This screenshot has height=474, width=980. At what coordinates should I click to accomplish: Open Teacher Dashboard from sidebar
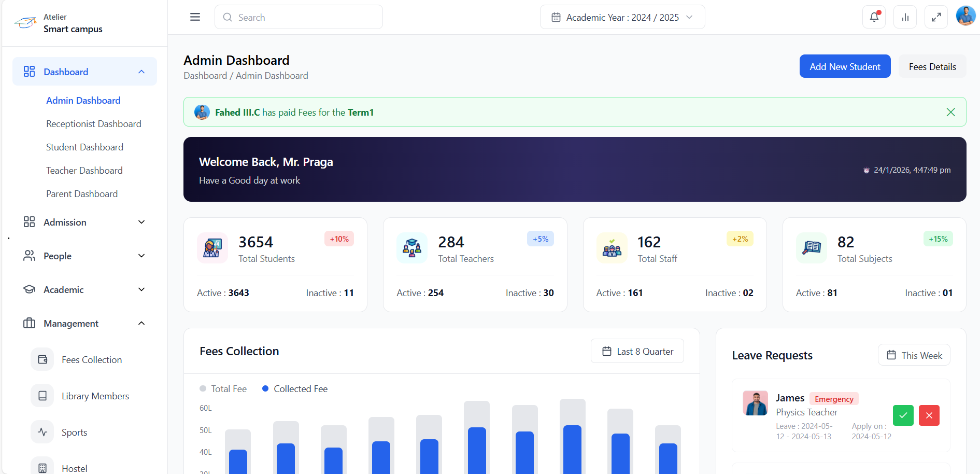[x=84, y=171]
